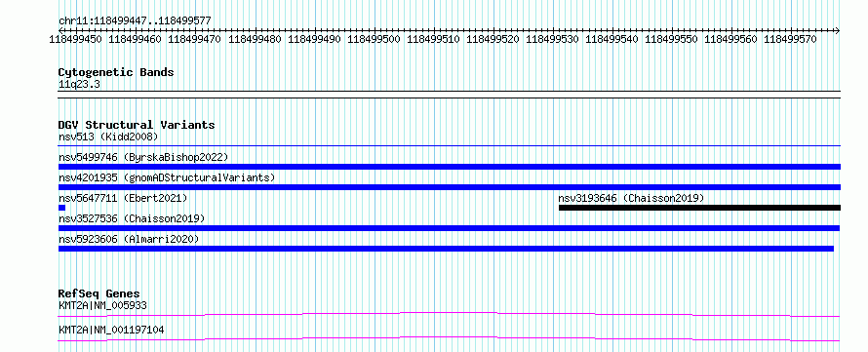
Task: Click ruler position 118499560
Action: (731, 39)
